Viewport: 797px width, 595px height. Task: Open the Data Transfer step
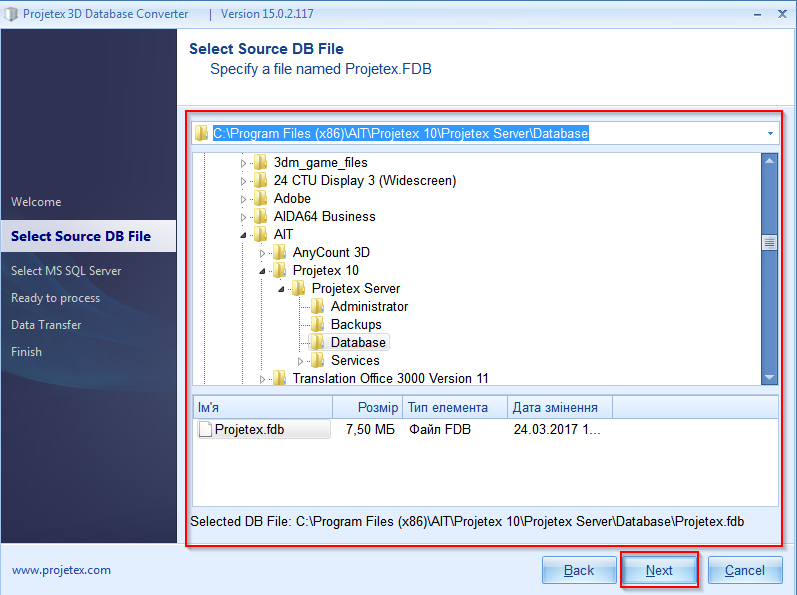tap(46, 325)
